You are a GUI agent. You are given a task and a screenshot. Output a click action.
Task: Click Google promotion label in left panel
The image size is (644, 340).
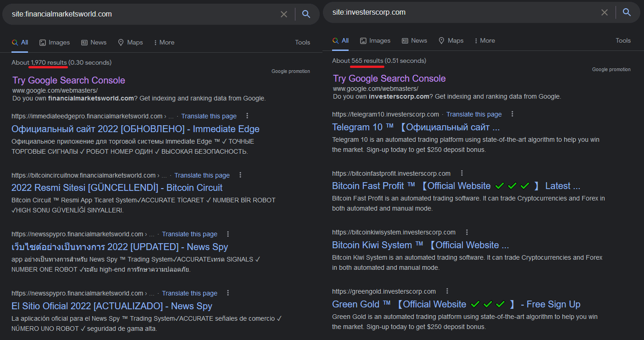[x=291, y=71]
